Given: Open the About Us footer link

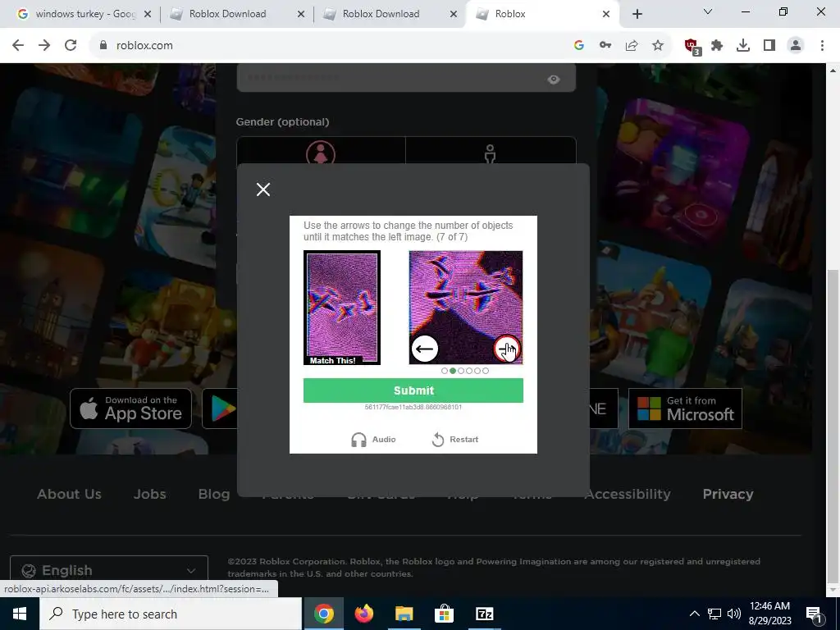Looking at the screenshot, I should 69,494.
